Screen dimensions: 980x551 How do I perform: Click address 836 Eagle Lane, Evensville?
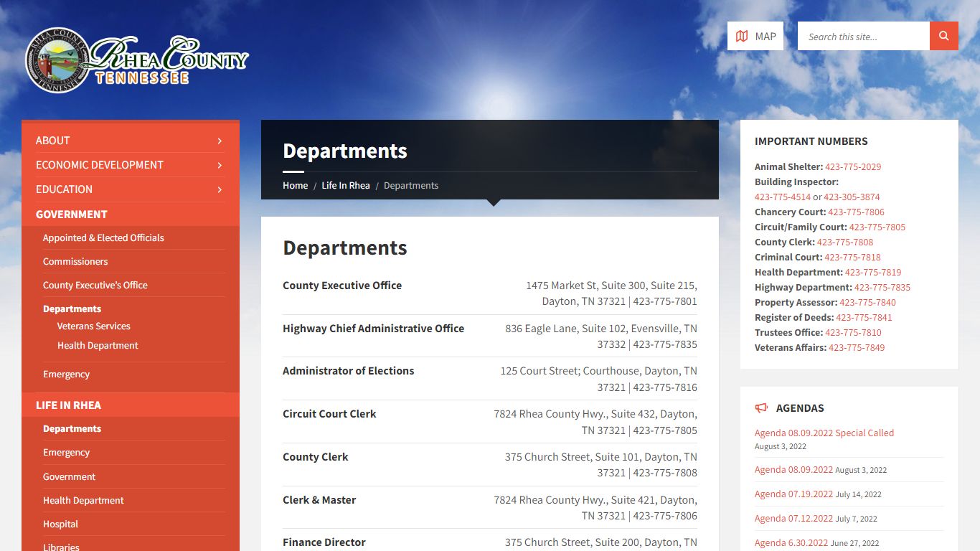pyautogui.click(x=601, y=336)
